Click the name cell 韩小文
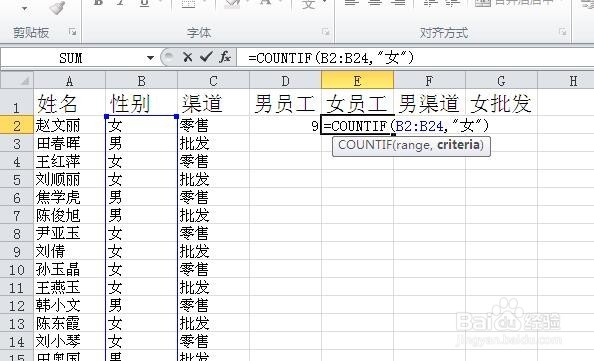 tap(69, 305)
